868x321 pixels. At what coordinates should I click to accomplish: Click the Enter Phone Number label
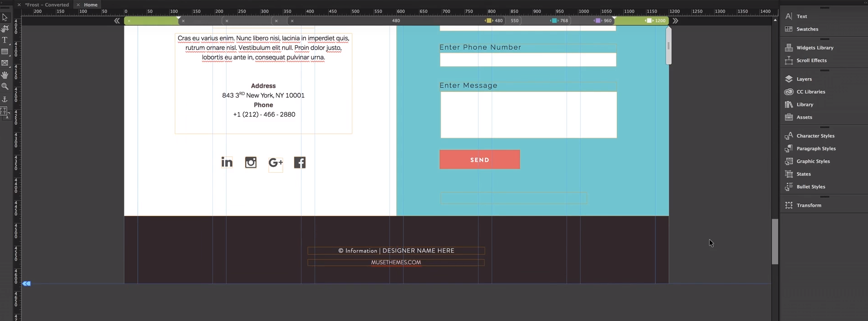coord(480,47)
